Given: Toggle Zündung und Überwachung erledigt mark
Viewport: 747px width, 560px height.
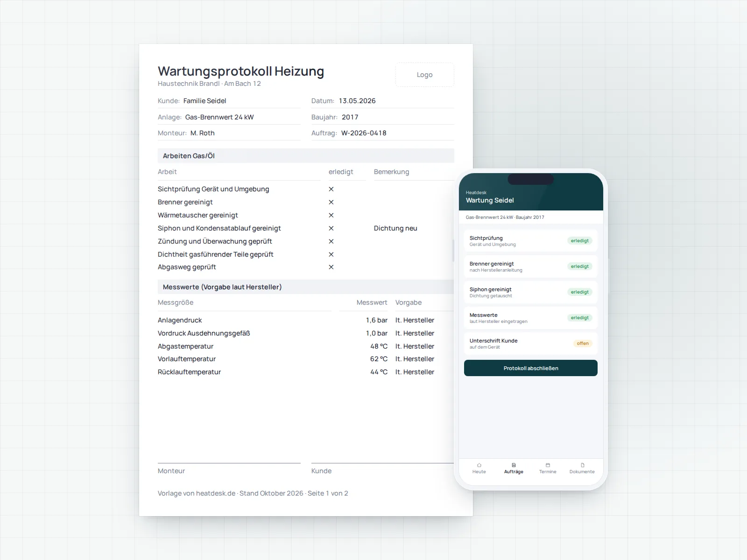Looking at the screenshot, I should point(331,241).
